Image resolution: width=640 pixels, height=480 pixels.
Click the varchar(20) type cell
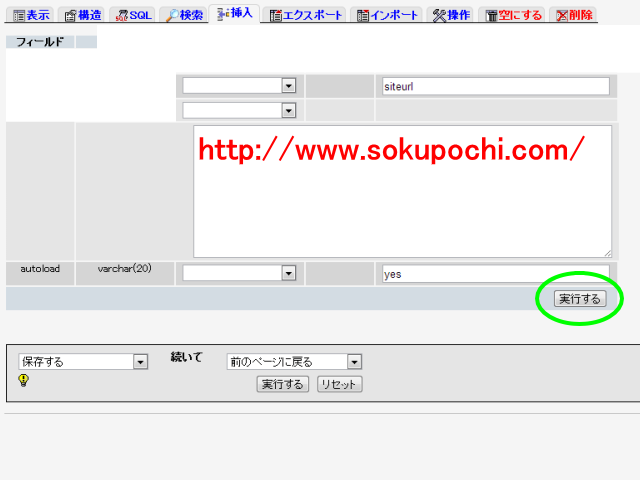(124, 273)
